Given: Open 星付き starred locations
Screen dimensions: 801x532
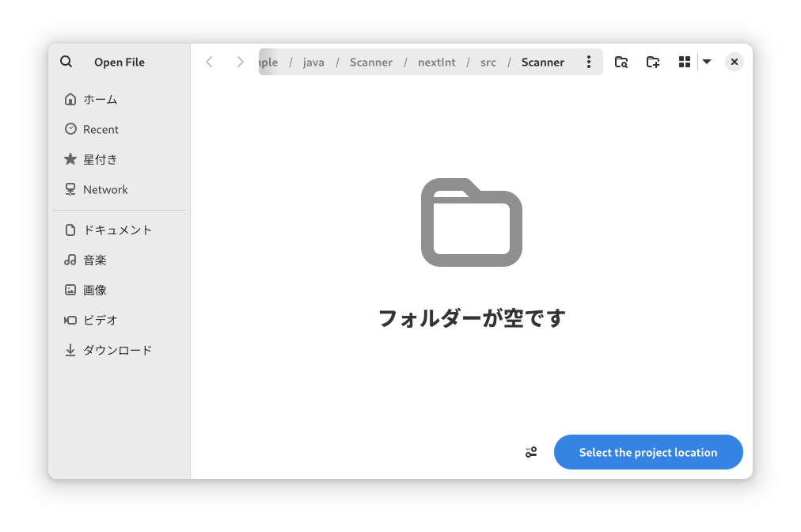Looking at the screenshot, I should [120, 159].
